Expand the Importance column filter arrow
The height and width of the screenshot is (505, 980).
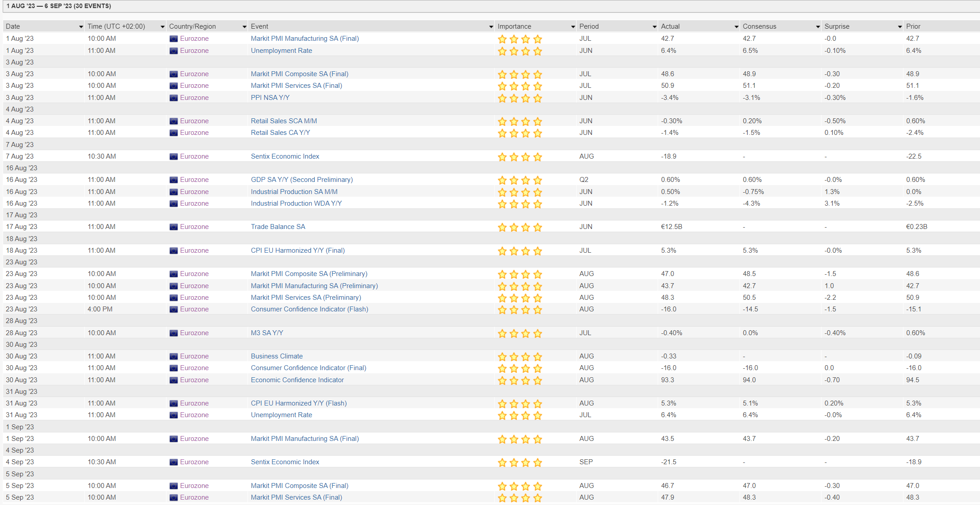coord(573,27)
